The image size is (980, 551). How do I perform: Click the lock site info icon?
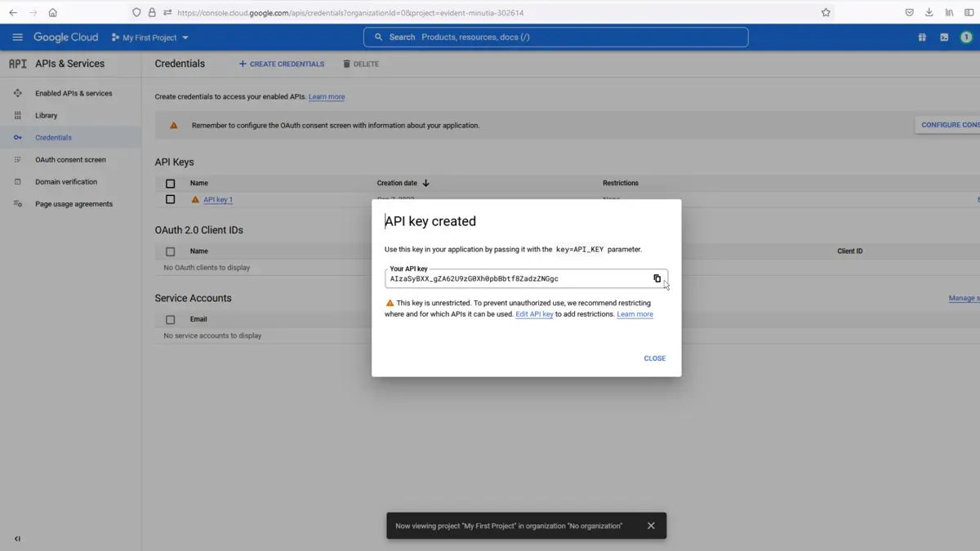pos(152,12)
